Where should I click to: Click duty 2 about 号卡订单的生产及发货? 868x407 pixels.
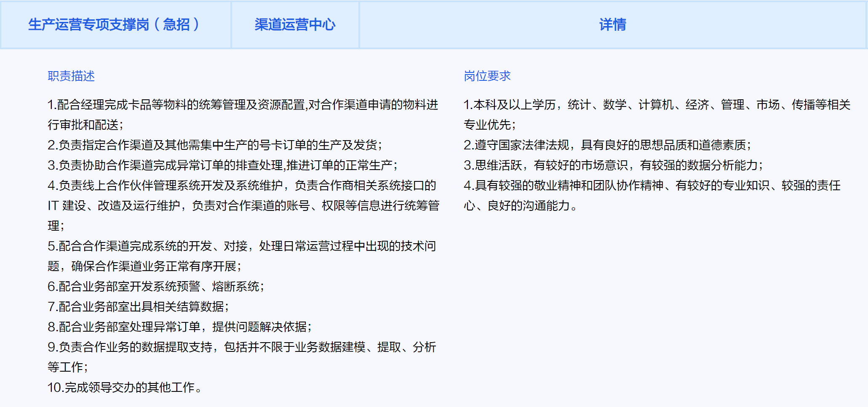pos(215,145)
